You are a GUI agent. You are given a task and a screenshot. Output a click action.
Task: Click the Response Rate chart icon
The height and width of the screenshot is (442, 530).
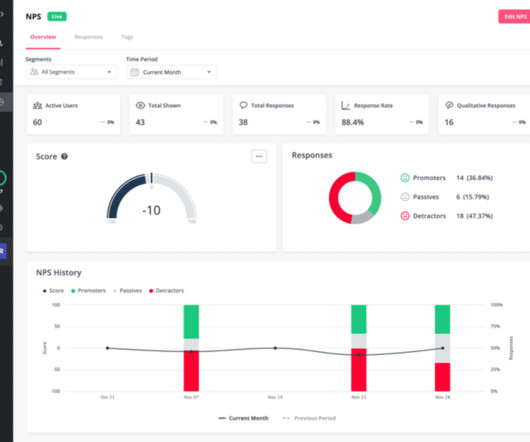coord(345,105)
